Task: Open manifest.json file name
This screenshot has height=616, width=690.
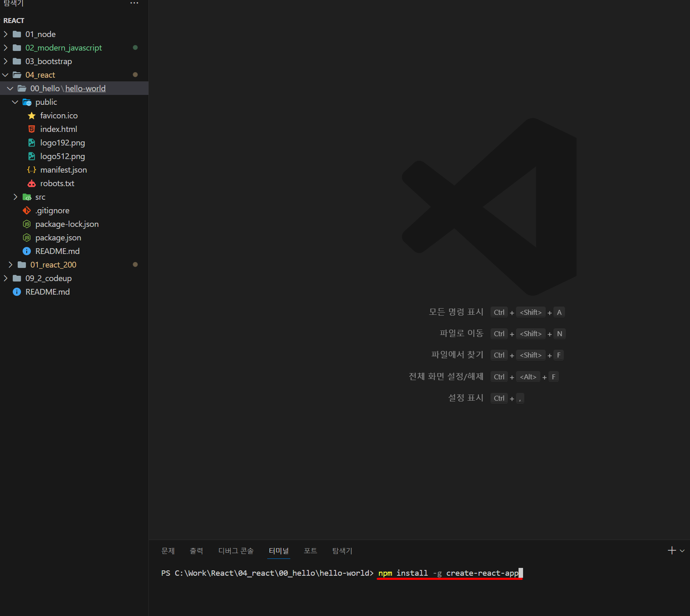Action: [x=63, y=170]
